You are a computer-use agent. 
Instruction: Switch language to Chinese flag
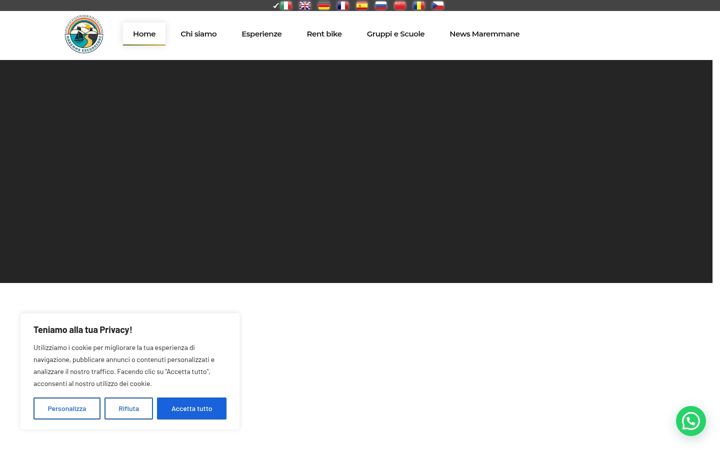click(400, 6)
